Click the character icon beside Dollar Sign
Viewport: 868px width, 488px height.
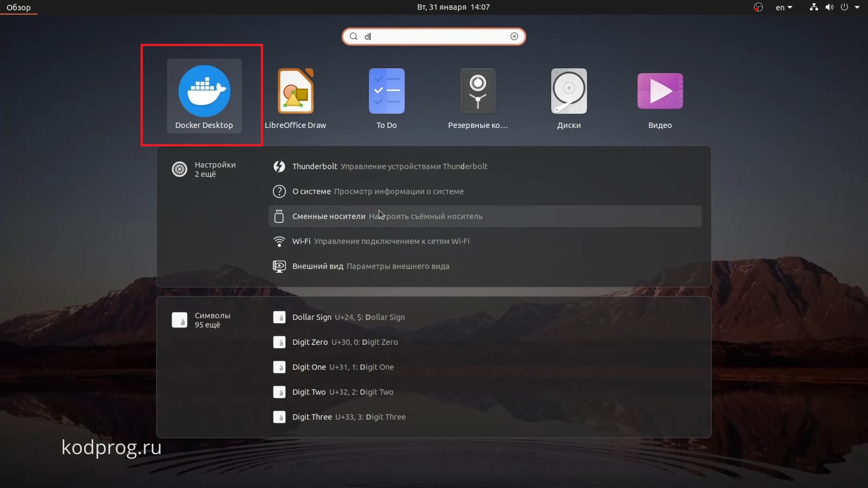click(279, 317)
